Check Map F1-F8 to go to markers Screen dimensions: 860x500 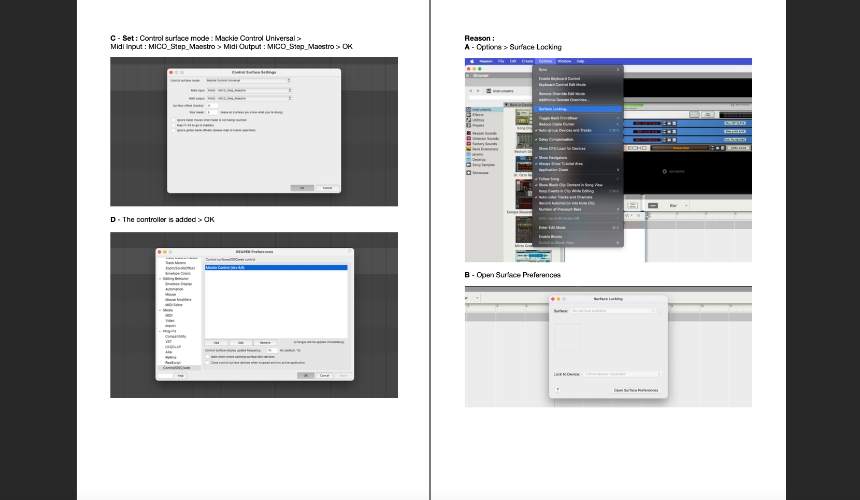point(174,125)
